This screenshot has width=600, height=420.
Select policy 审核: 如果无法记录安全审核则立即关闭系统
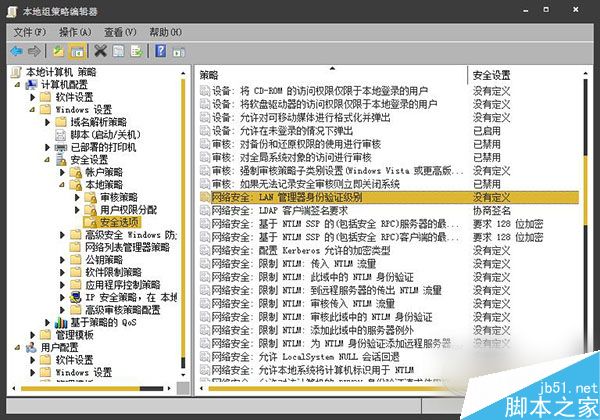pyautogui.click(x=306, y=184)
